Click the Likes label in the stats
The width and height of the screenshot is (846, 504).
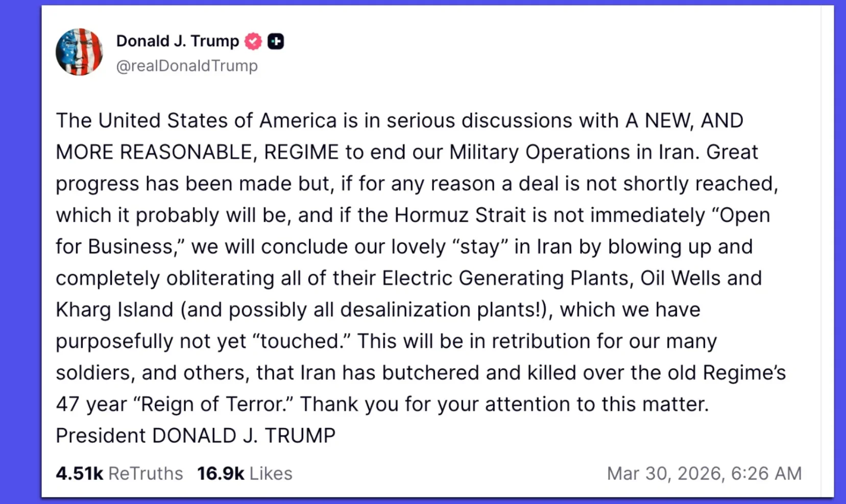pos(271,473)
